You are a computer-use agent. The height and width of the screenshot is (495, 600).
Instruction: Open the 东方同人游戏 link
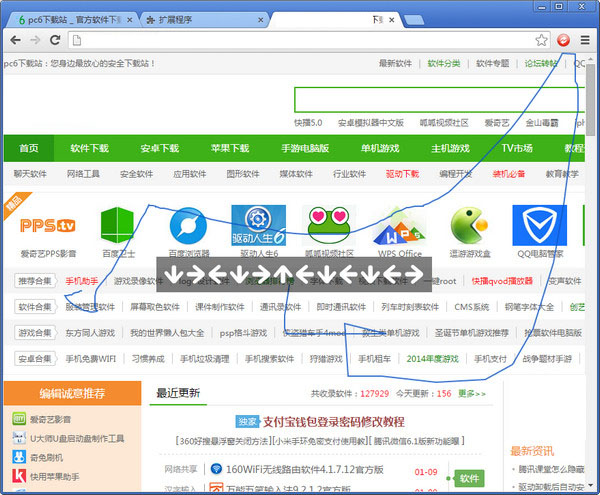click(90, 333)
